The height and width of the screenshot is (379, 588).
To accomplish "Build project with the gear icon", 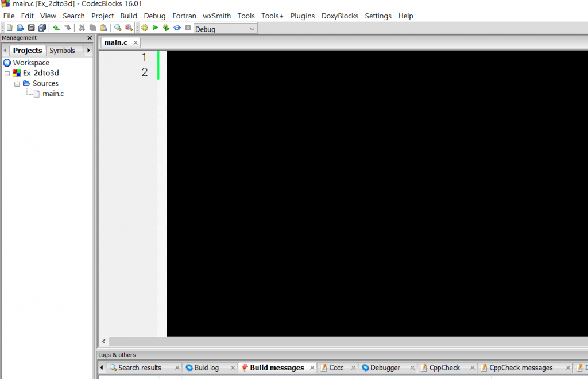I will click(145, 28).
